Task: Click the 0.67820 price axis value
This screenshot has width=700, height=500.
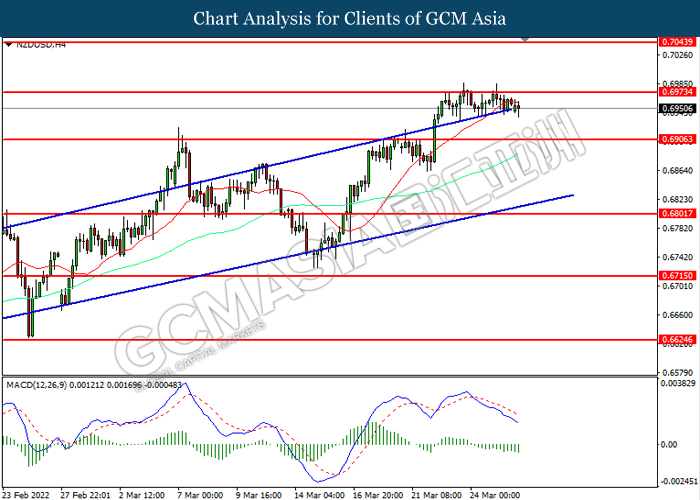Action: (678, 228)
